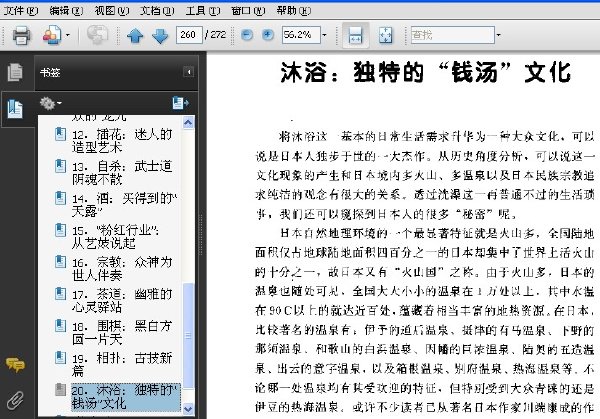
Task: Click bookmark icon beside item 14 酒
Action: coord(60,198)
